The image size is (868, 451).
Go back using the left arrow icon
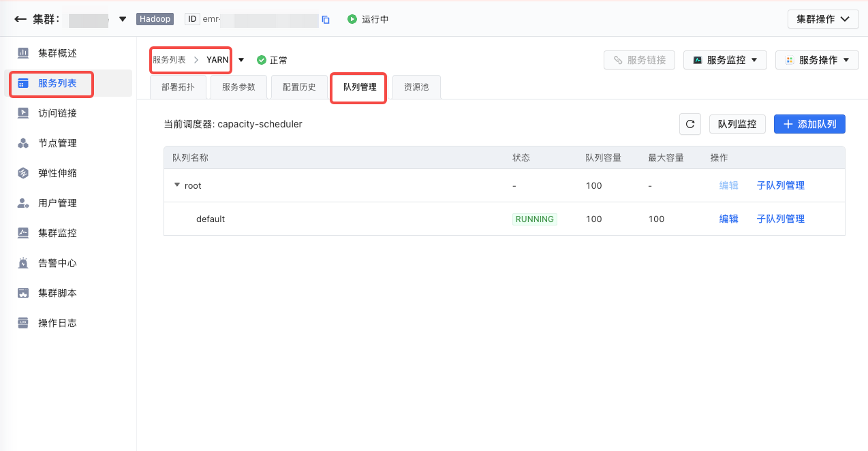tap(20, 19)
